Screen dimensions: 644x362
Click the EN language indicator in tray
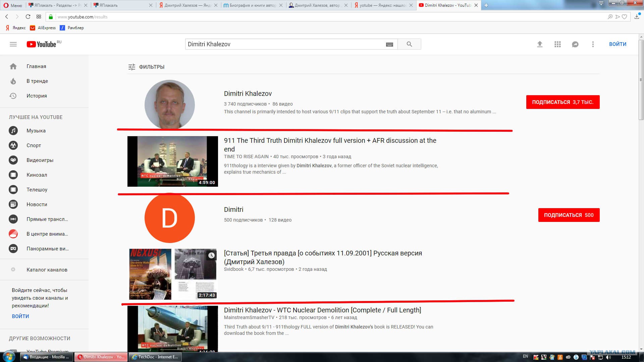point(525,357)
